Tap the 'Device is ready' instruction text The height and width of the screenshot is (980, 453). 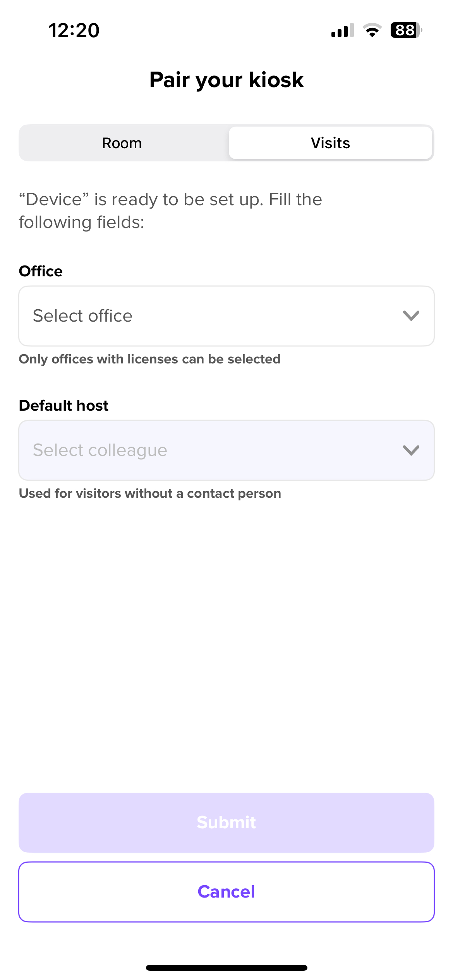(x=170, y=211)
